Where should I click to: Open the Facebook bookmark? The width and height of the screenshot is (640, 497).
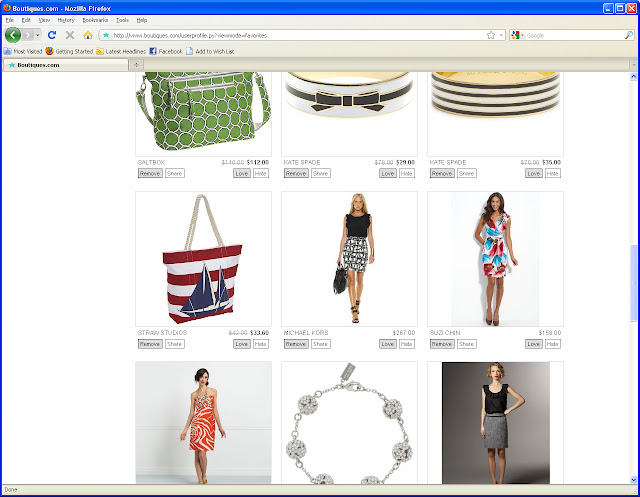[x=166, y=51]
